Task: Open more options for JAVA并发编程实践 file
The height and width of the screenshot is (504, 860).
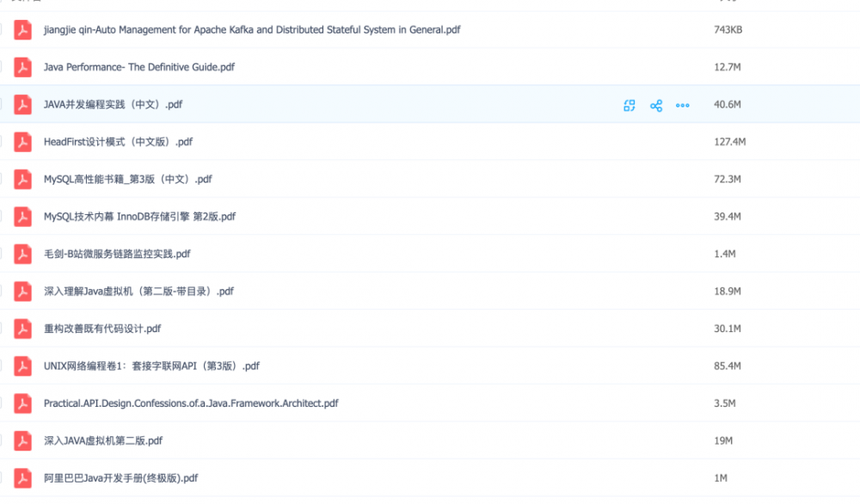Action: click(x=682, y=105)
